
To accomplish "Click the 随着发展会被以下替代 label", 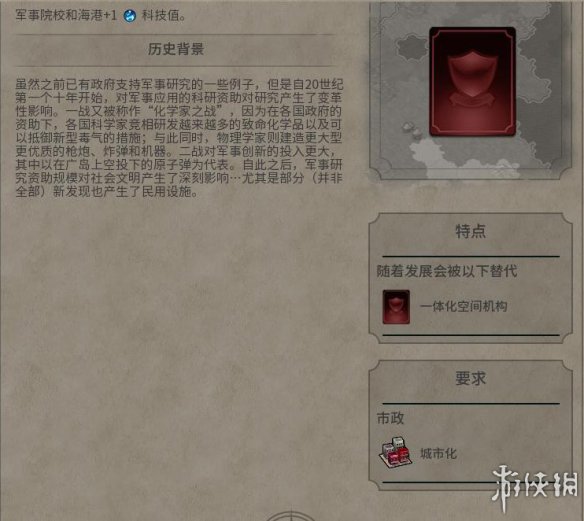I will (x=447, y=271).
